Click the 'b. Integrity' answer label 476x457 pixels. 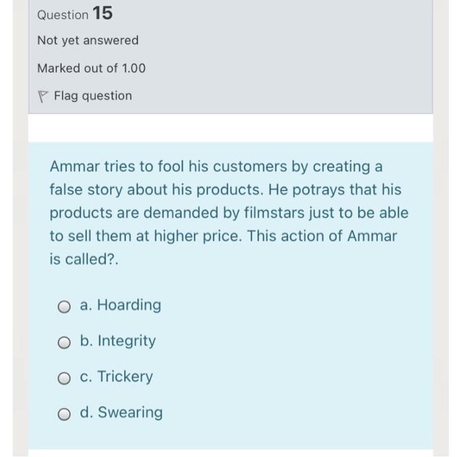coord(118,341)
